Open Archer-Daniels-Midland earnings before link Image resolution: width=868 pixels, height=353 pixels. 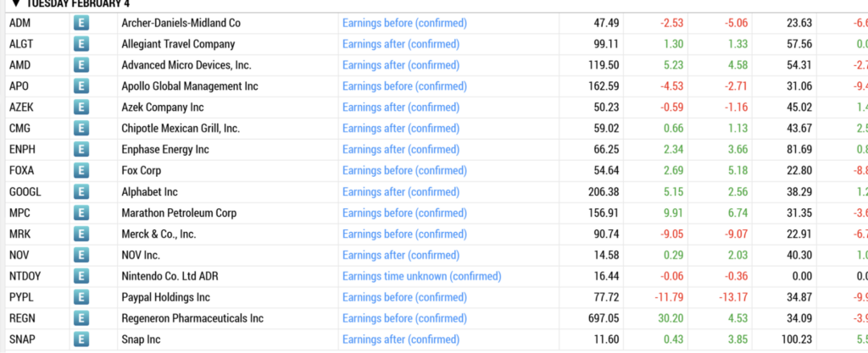[404, 23]
